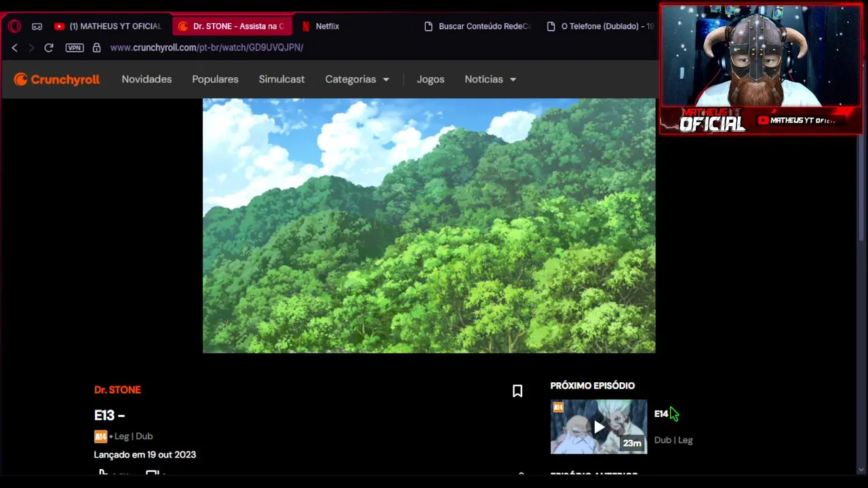Click the PRÓXIMO EPISÓDIO heading
This screenshot has height=488, width=868.
[x=593, y=386]
